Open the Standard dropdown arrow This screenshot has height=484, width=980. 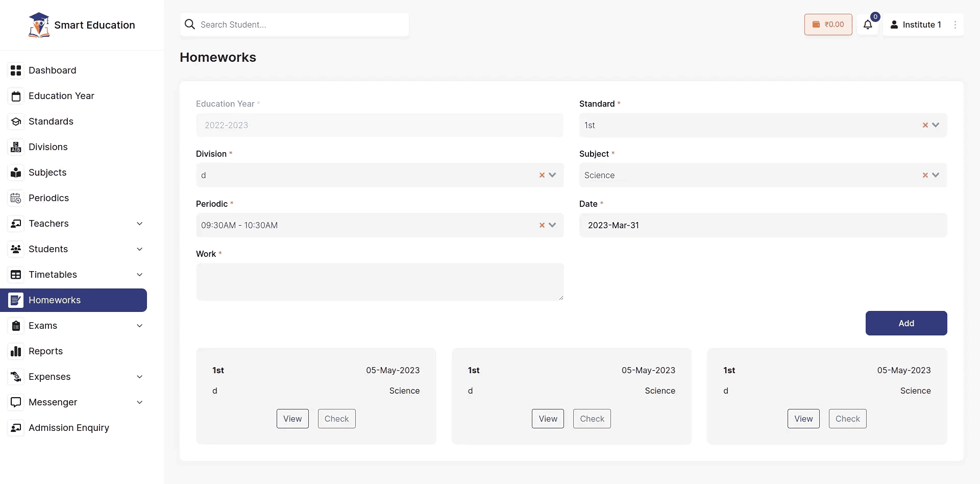(936, 125)
